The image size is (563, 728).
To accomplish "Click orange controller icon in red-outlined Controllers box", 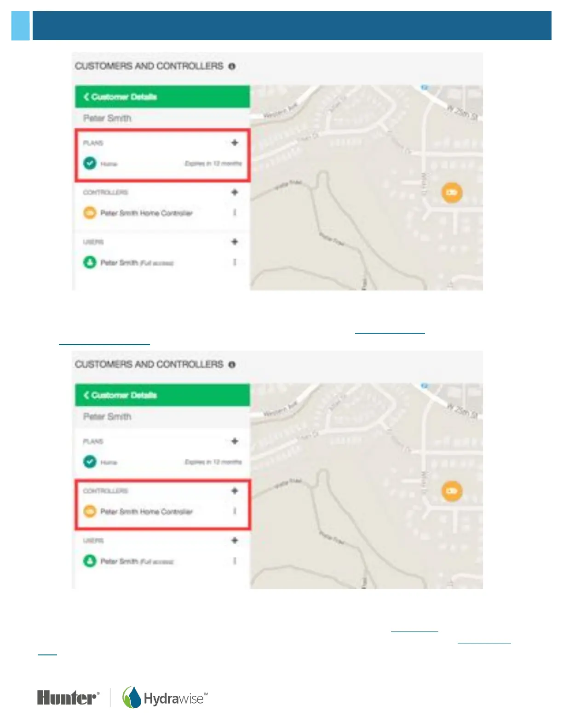I will (90, 511).
